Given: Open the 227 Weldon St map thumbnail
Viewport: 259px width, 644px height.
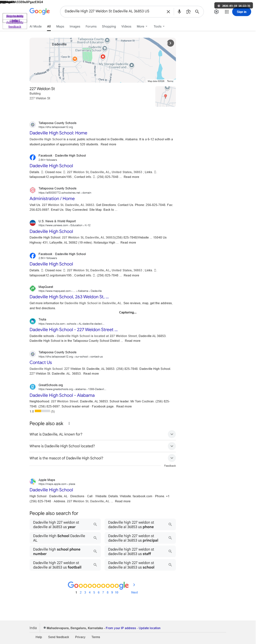Looking at the screenshot, I should coord(166,97).
